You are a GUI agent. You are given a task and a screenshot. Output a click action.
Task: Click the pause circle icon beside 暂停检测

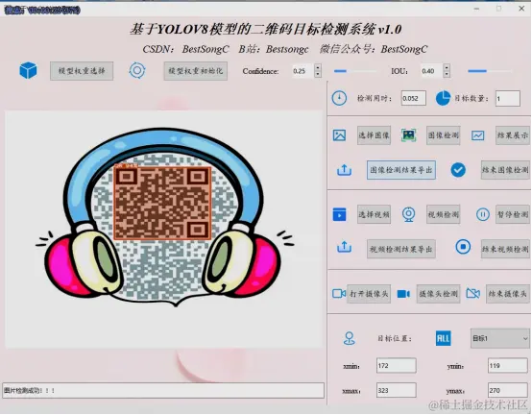click(x=482, y=214)
